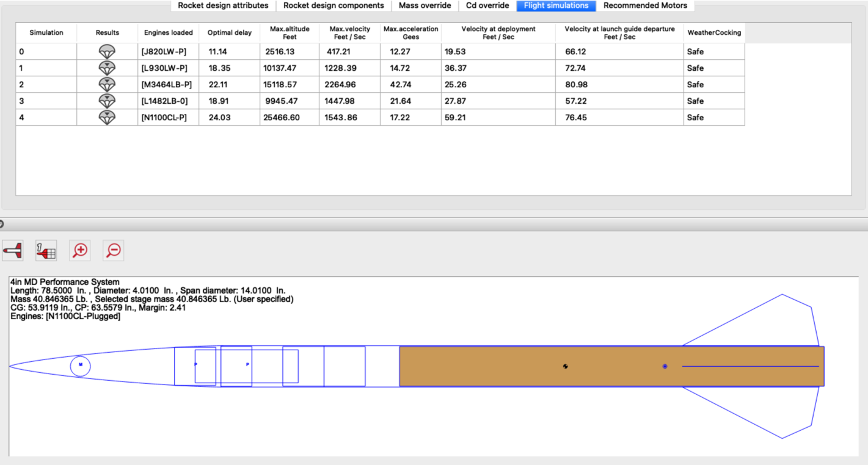Click the parachute result icon for simulation 2
This screenshot has height=465, width=868.
(107, 85)
